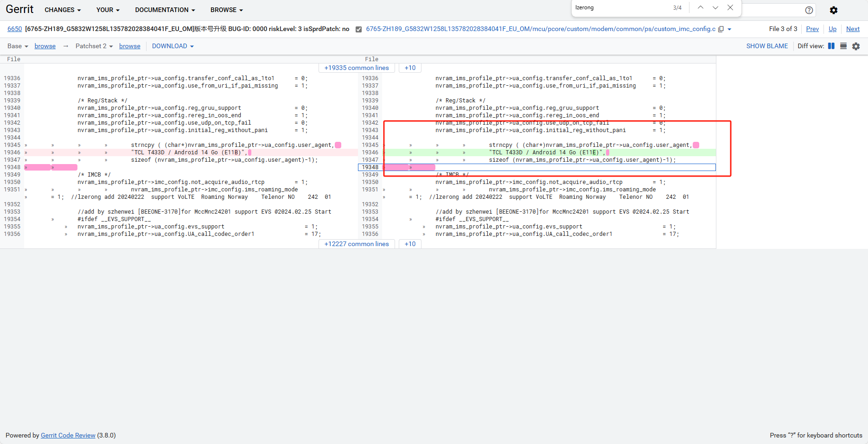
Task: Close the find bar with the X
Action: (x=730, y=7)
